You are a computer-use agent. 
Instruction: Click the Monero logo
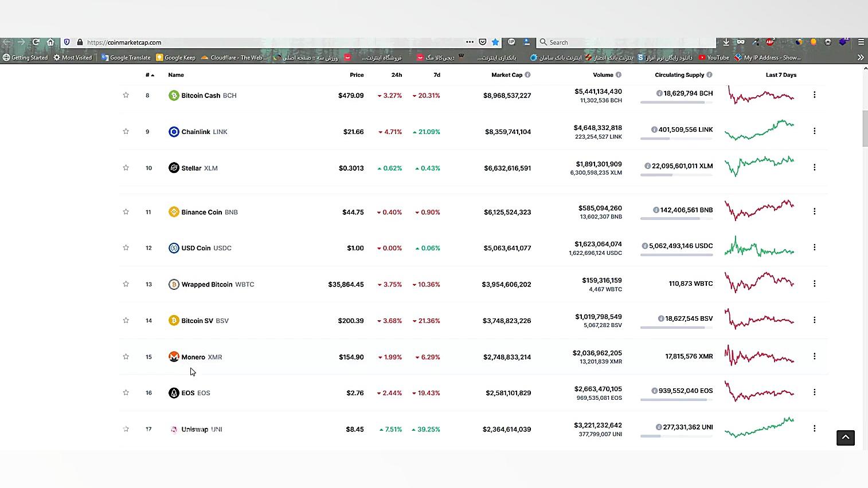(x=174, y=357)
